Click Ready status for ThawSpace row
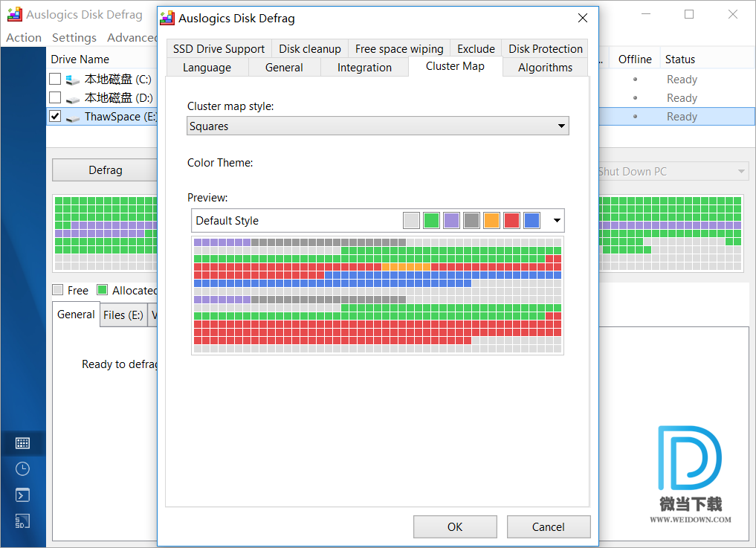The height and width of the screenshot is (548, 756). (x=682, y=117)
